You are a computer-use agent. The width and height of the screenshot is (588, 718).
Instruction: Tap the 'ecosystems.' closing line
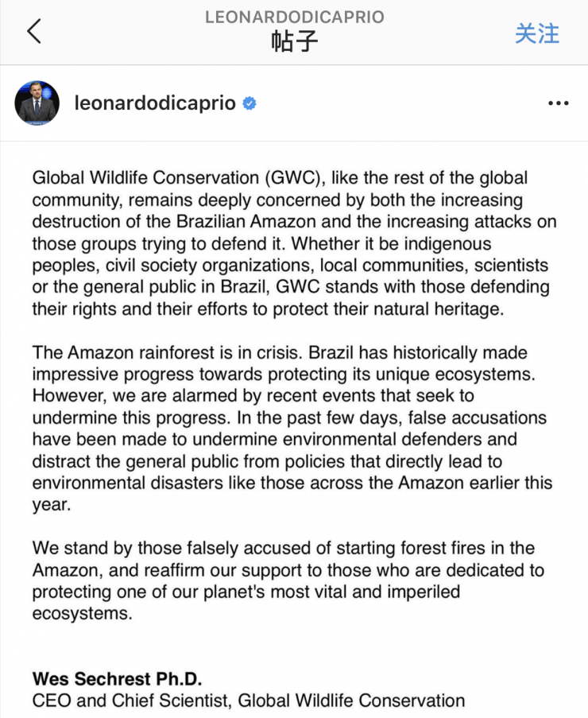[83, 613]
